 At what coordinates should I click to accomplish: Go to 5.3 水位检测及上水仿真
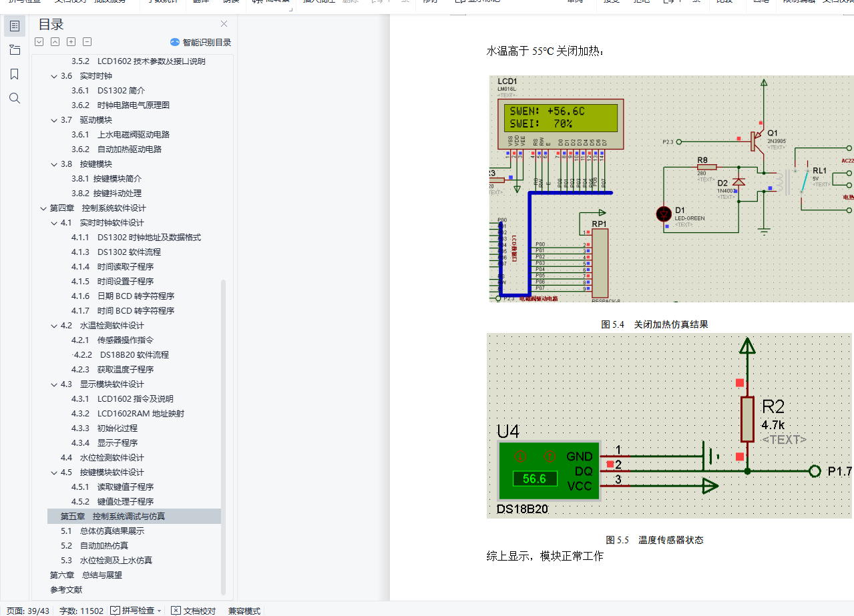point(106,561)
